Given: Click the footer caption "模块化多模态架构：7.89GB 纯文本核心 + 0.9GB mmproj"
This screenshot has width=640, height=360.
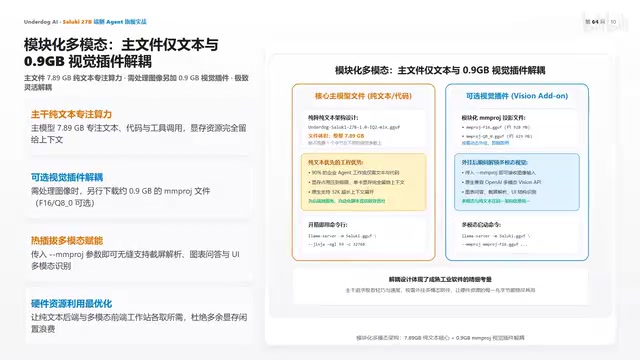Looking at the screenshot, I should 440,338.
